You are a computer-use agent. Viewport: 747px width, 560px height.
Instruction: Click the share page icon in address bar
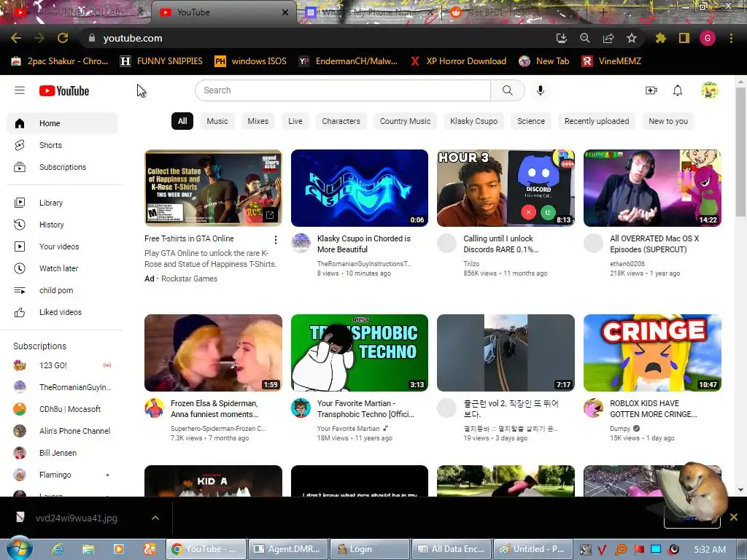point(608,38)
